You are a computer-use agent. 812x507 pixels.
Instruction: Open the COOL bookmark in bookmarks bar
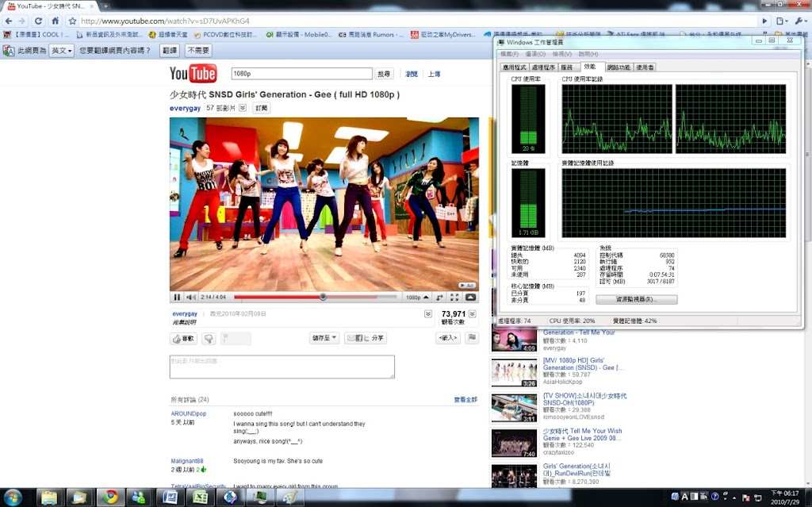tap(36, 35)
